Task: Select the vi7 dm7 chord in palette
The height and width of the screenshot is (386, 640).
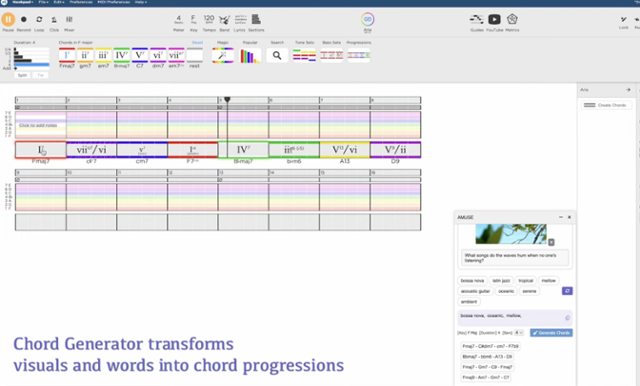Action: pyautogui.click(x=158, y=55)
